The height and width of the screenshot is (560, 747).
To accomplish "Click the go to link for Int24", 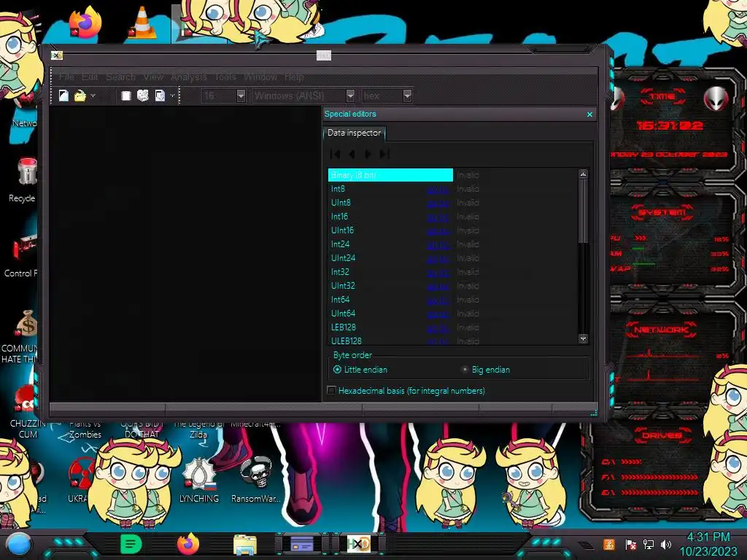I will [x=438, y=245].
